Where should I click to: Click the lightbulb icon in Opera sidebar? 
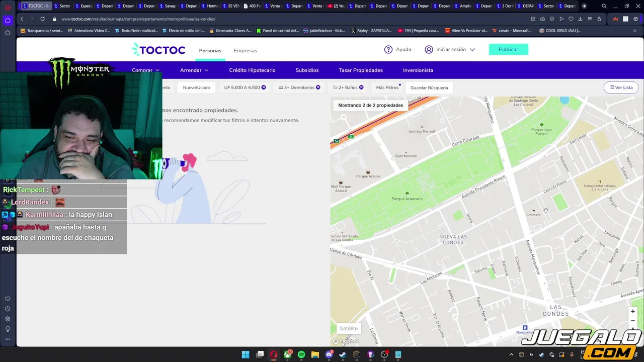(8, 329)
